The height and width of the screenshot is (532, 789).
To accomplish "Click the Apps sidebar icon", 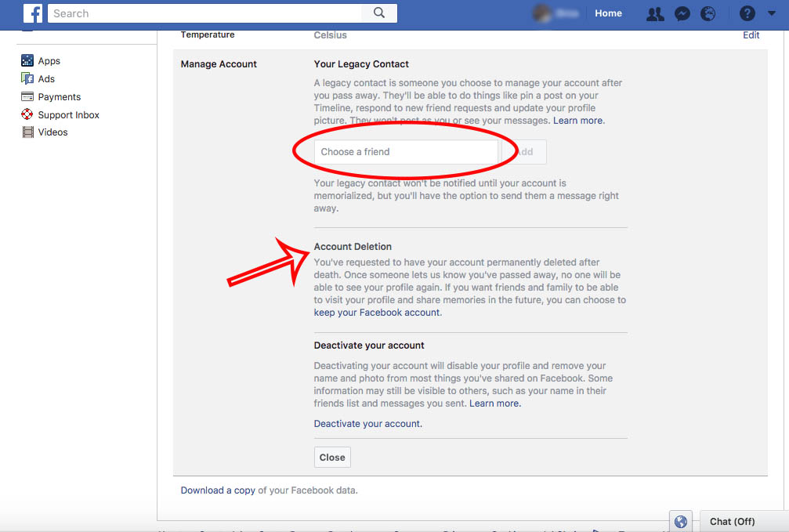I will pyautogui.click(x=27, y=60).
